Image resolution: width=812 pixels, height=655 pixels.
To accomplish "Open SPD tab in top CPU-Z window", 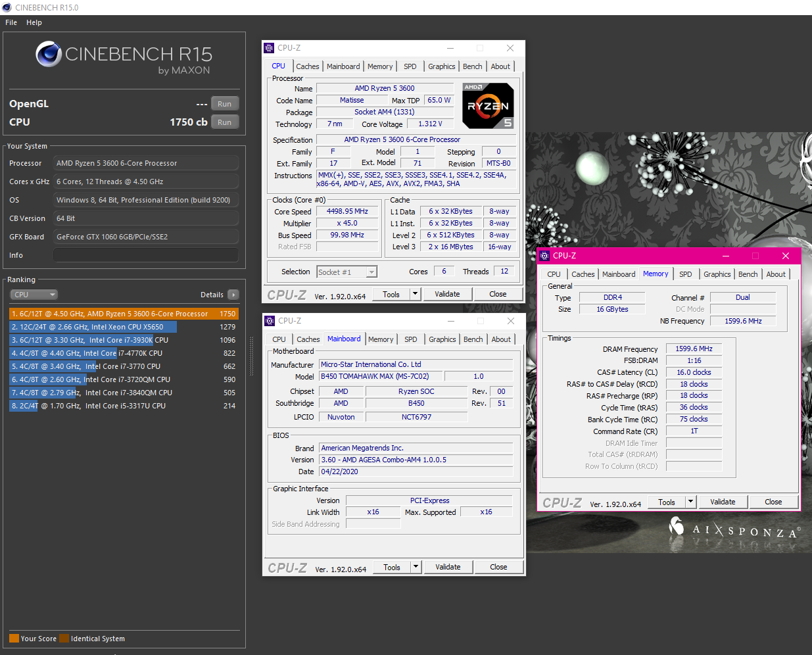I will (x=410, y=66).
